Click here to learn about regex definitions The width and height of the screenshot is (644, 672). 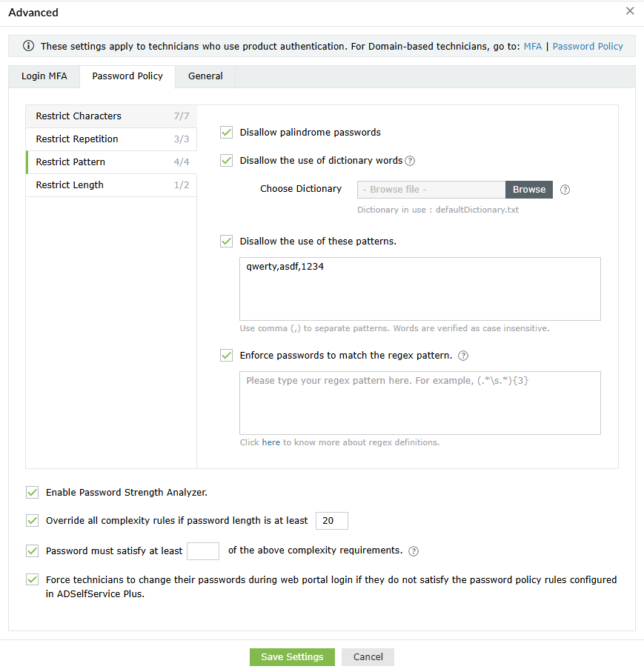(270, 442)
